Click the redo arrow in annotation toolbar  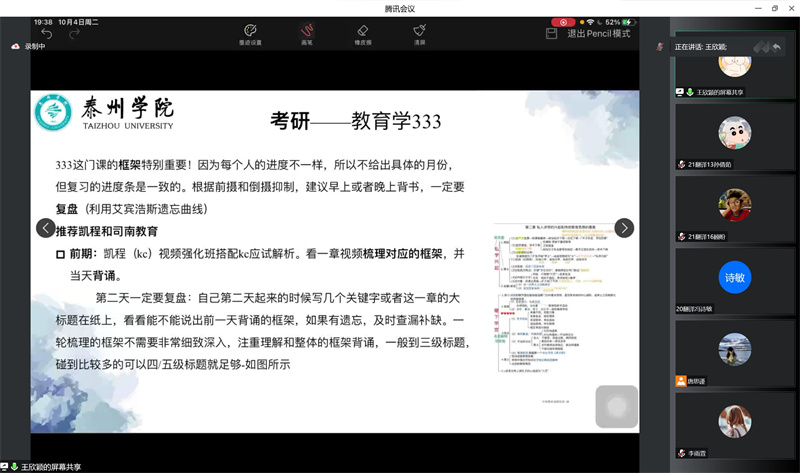[75, 33]
